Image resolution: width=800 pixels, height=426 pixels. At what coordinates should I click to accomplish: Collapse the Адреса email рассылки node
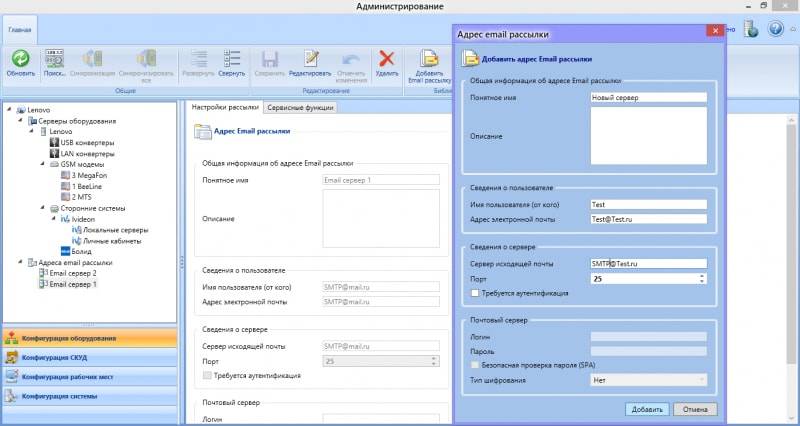8,262
